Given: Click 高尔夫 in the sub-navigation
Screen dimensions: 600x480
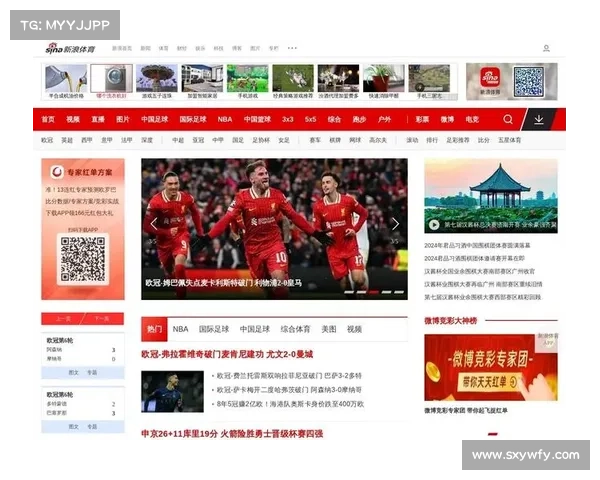Looking at the screenshot, I should point(378,140).
